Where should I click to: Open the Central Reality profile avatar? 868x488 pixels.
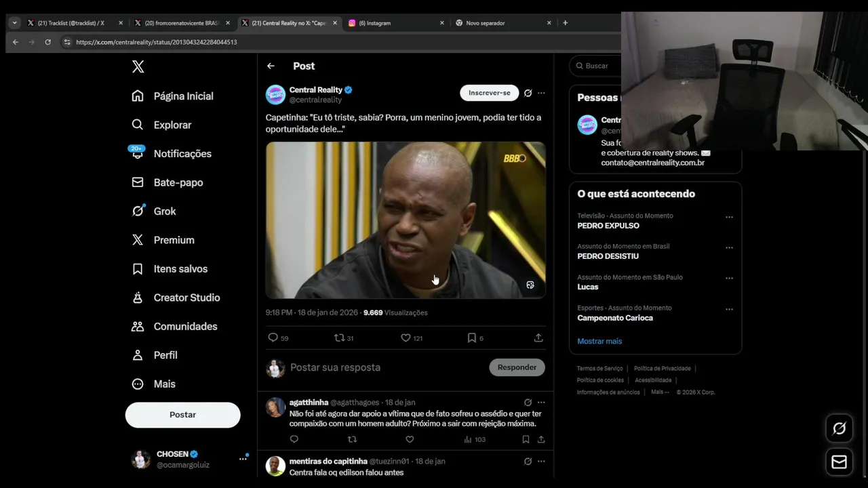tap(275, 95)
